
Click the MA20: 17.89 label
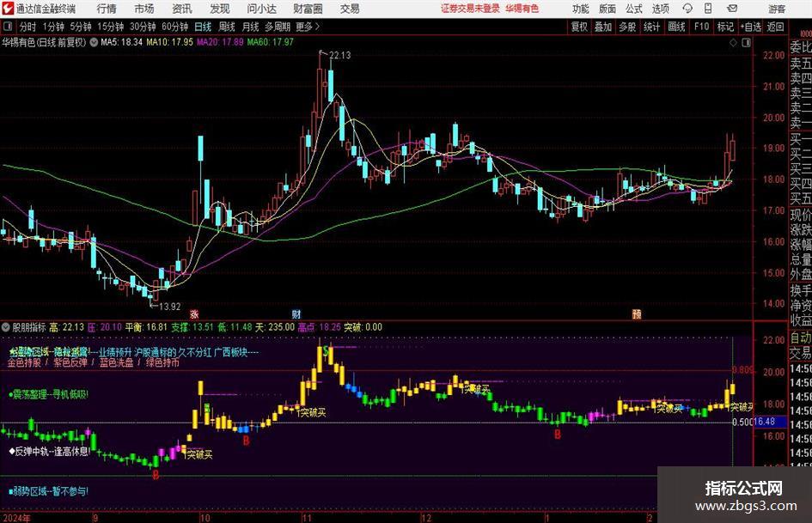(x=220, y=42)
